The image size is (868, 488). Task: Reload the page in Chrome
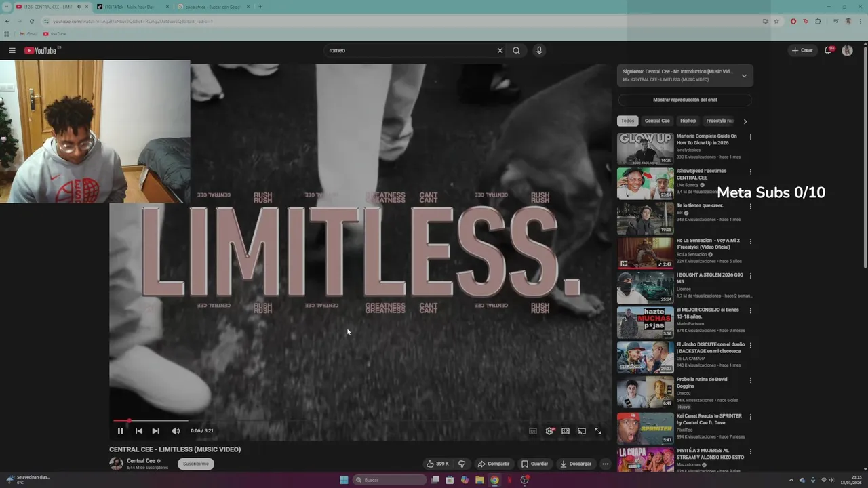31,21
